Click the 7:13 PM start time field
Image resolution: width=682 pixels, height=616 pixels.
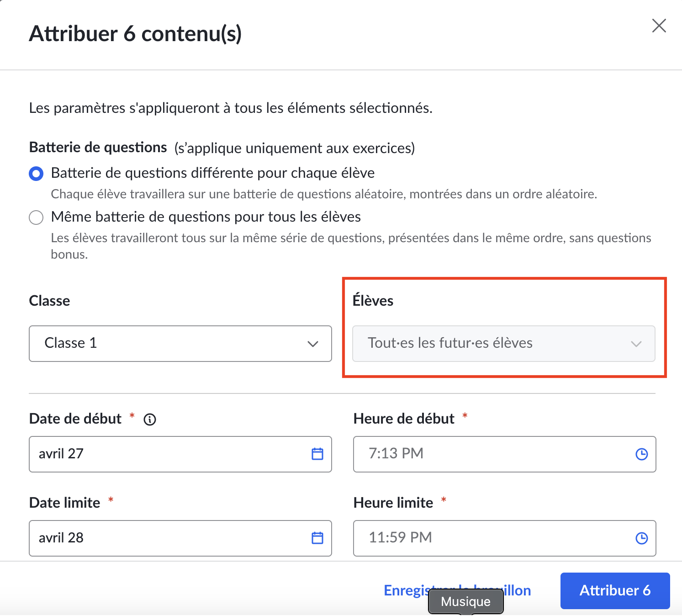click(505, 454)
